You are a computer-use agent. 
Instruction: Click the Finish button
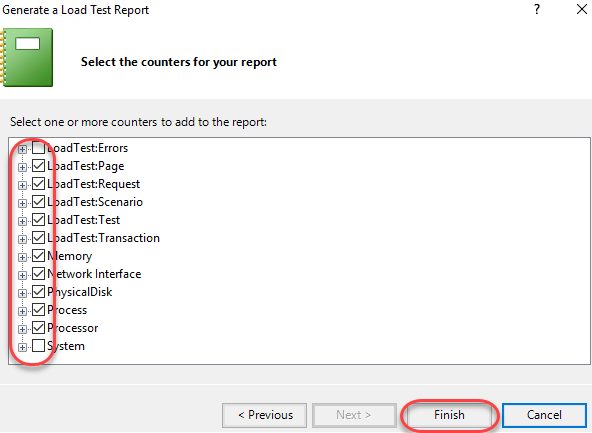[x=449, y=415]
